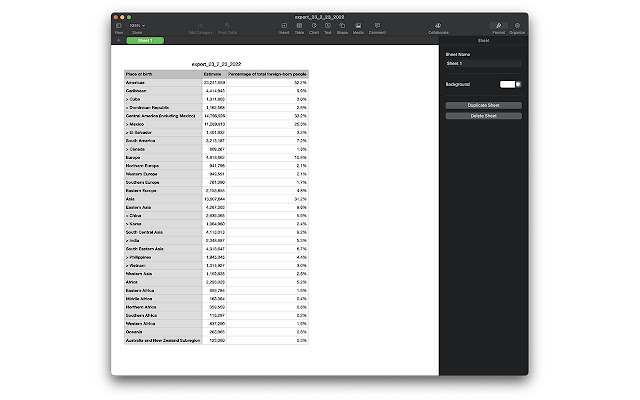Select the 'South America' cell
This screenshot has height=400, width=640.
pyautogui.click(x=163, y=141)
